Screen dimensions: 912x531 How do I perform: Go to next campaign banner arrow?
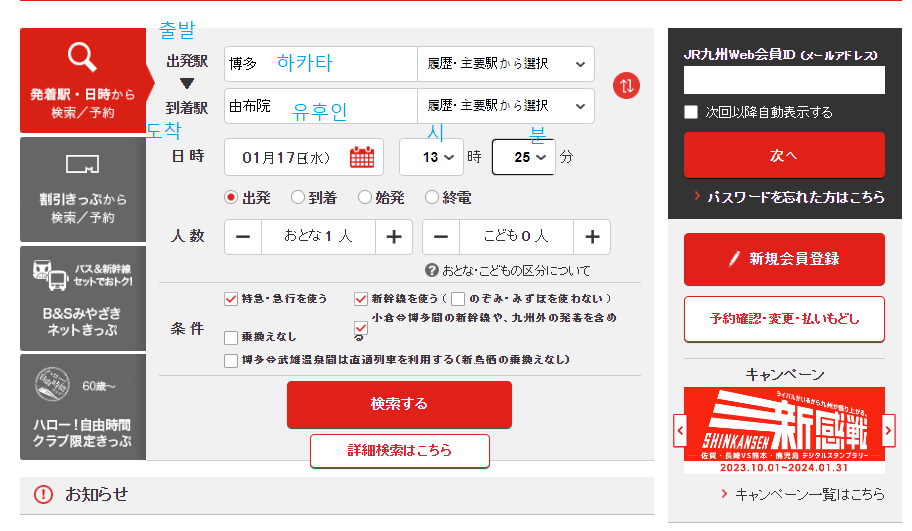tap(888, 431)
